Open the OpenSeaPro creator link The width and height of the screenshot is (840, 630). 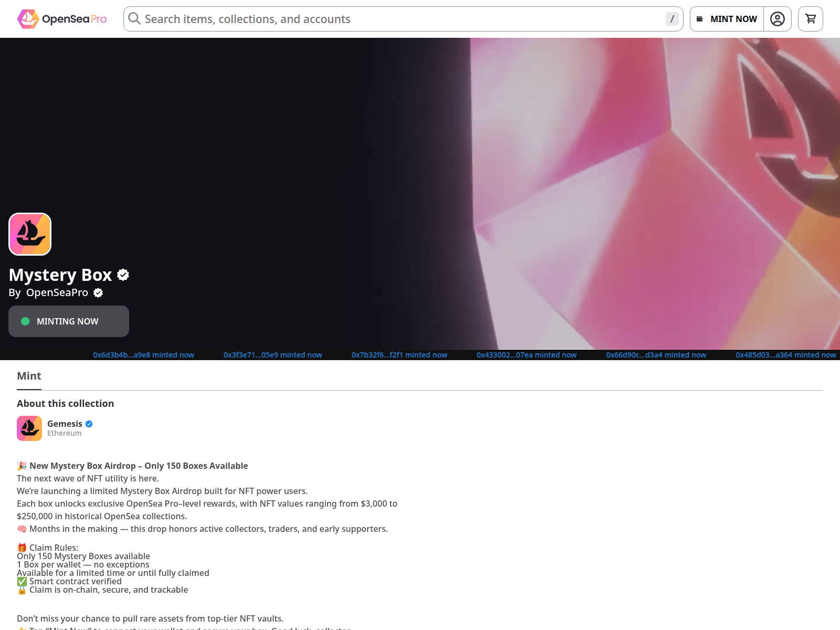(x=57, y=292)
